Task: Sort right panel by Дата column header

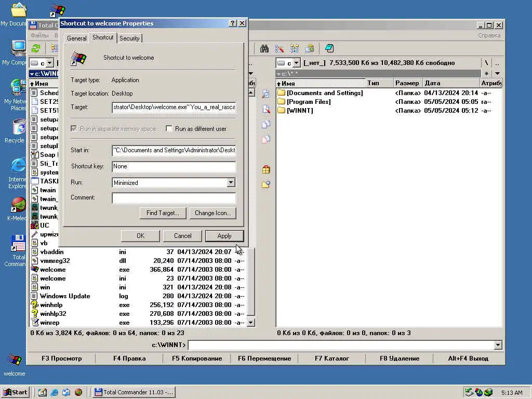Action: (450, 83)
